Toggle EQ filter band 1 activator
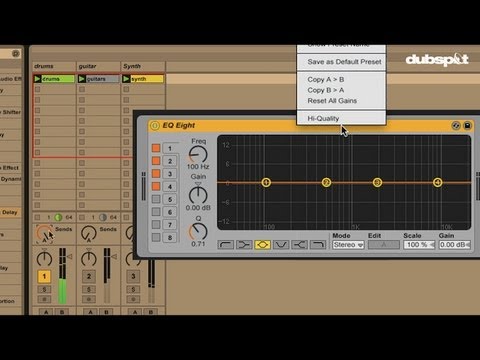The width and height of the screenshot is (480, 360). [x=156, y=148]
